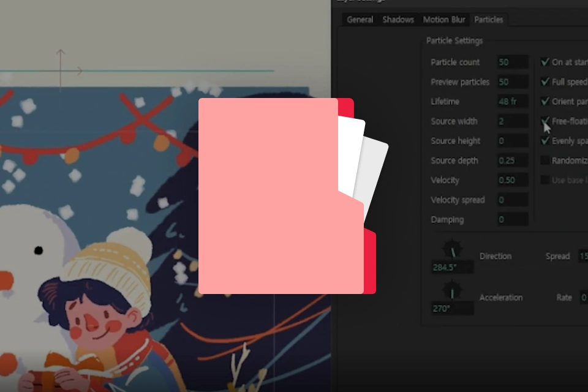The height and width of the screenshot is (392, 588).
Task: Click the Acceleration angle dial
Action: 452,291
